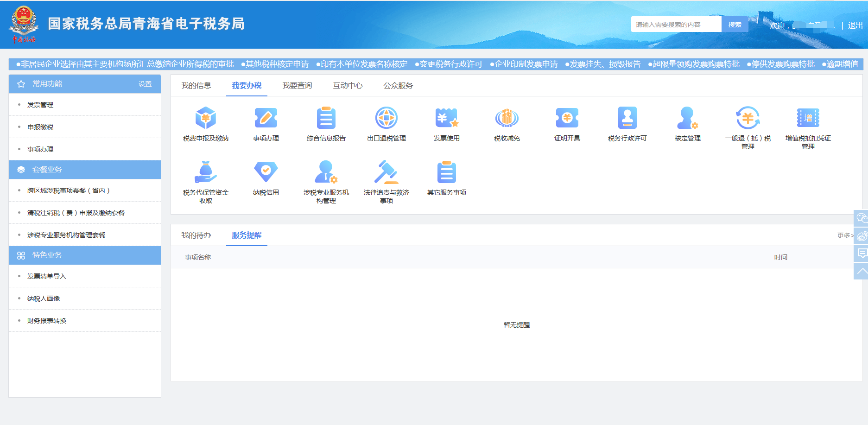Switch to the 我要查询 tab
868x425 pixels.
pos(297,85)
